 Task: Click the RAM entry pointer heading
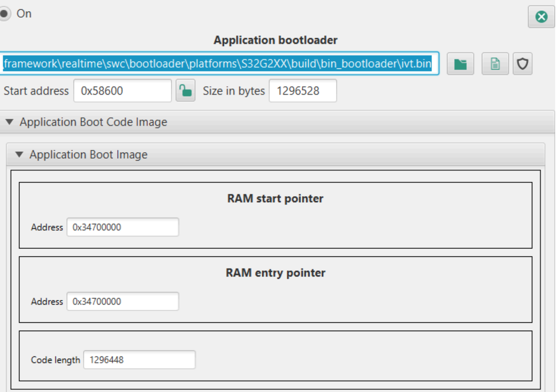pos(276,273)
